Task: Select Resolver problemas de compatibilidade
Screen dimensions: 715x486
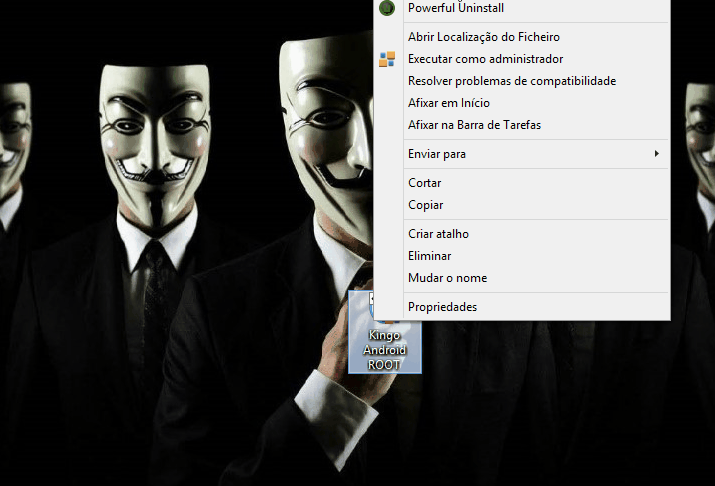Action: (511, 81)
